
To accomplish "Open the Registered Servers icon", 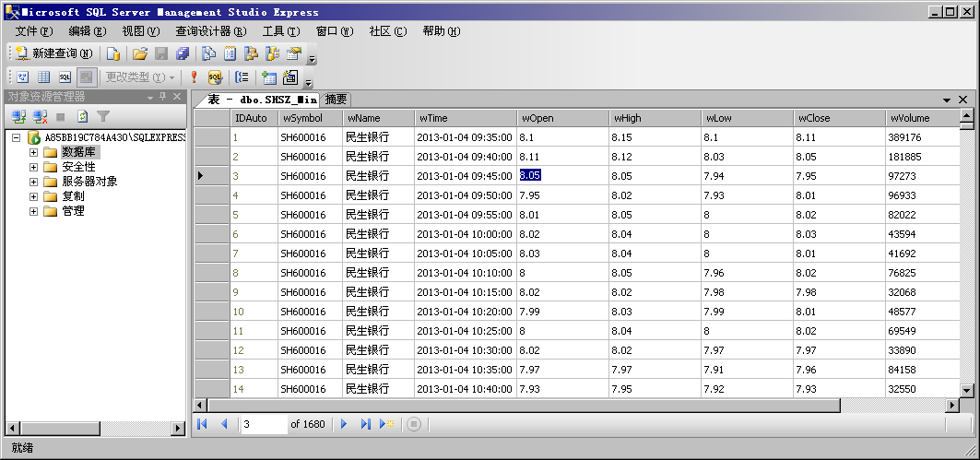I will 208,53.
